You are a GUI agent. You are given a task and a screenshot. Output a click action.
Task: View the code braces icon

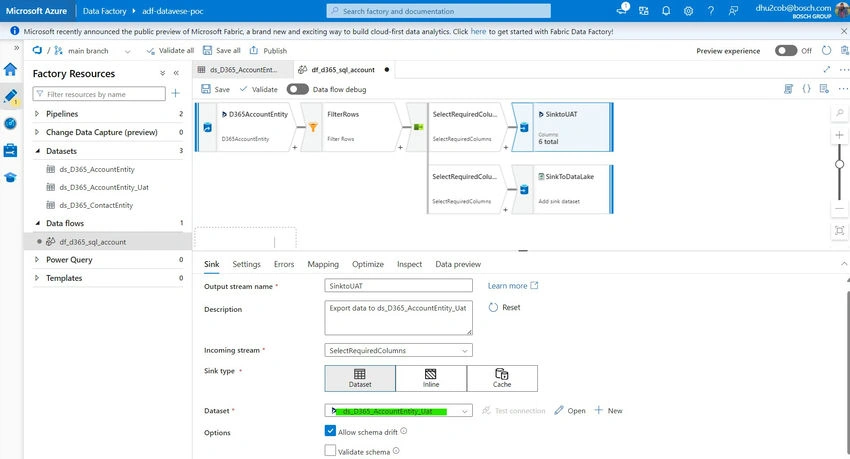pos(806,89)
